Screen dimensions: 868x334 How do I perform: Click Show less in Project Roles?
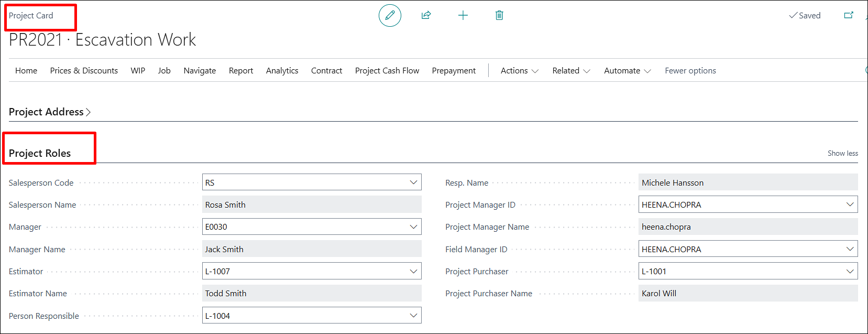point(843,153)
